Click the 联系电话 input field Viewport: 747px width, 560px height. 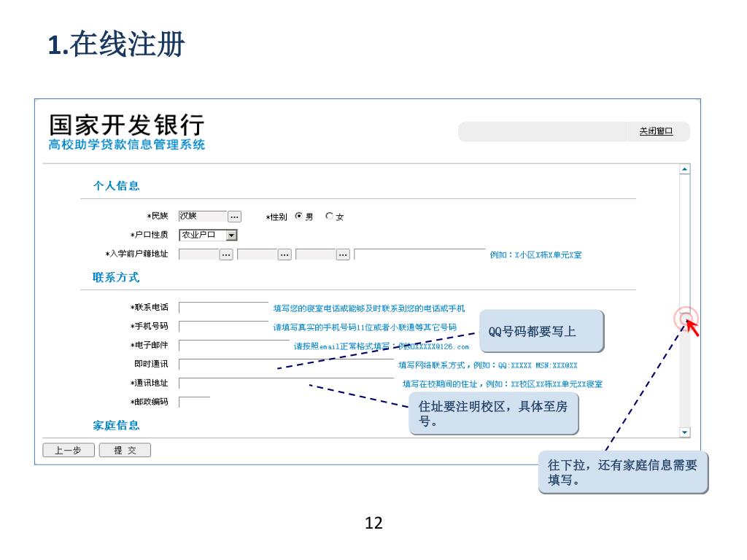pyautogui.click(x=224, y=308)
